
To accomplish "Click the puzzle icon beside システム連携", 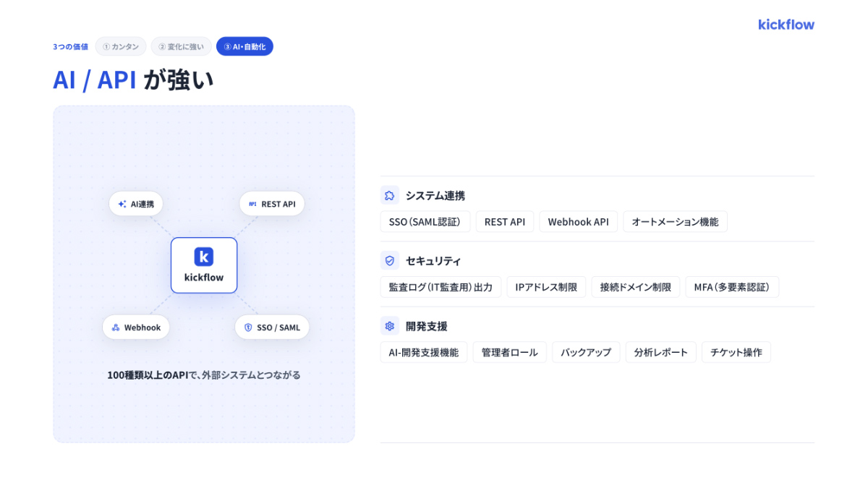I will pyautogui.click(x=390, y=195).
